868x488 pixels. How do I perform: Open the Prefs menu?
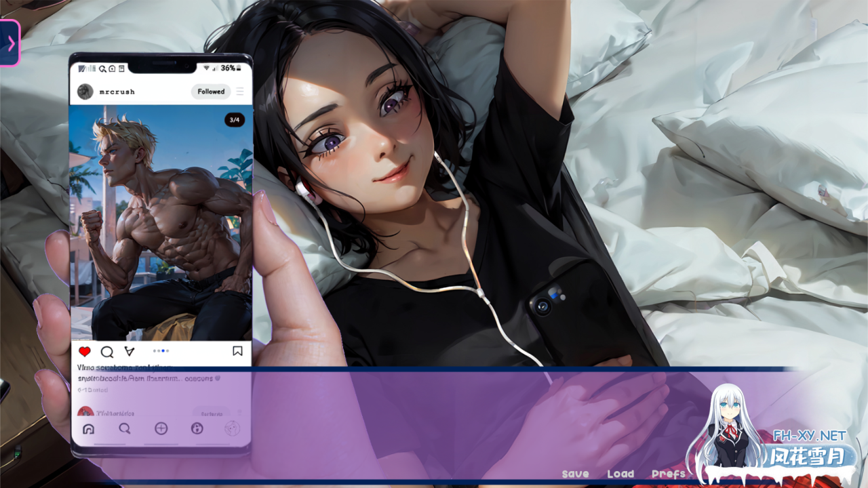668,474
